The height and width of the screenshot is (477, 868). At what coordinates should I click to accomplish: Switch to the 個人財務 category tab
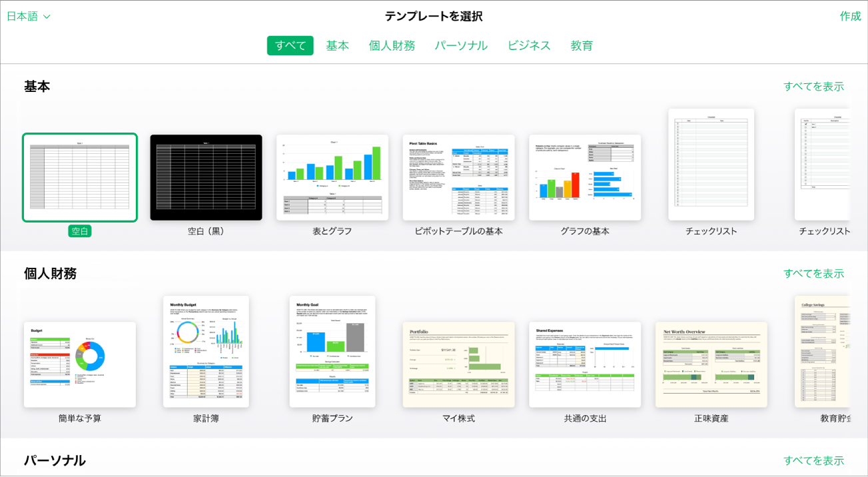click(392, 45)
